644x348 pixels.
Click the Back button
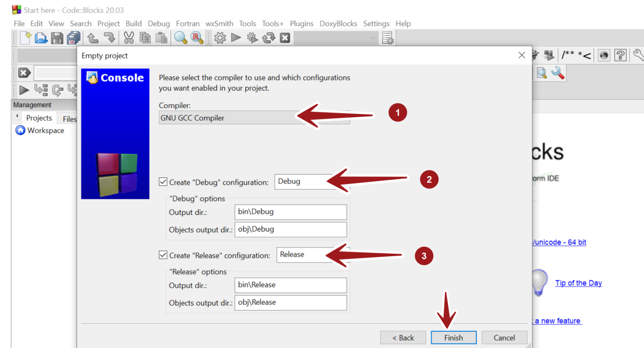coord(402,338)
